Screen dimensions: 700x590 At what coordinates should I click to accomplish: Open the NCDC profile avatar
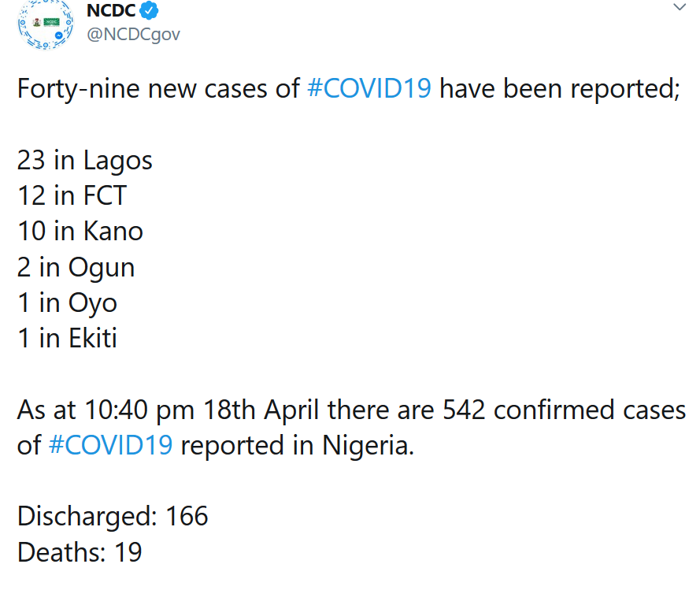click(x=46, y=24)
